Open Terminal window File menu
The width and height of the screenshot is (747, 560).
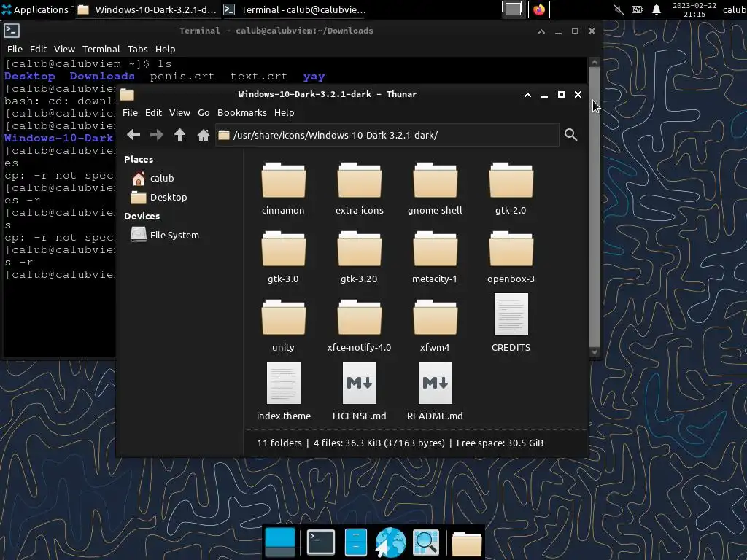click(15, 50)
